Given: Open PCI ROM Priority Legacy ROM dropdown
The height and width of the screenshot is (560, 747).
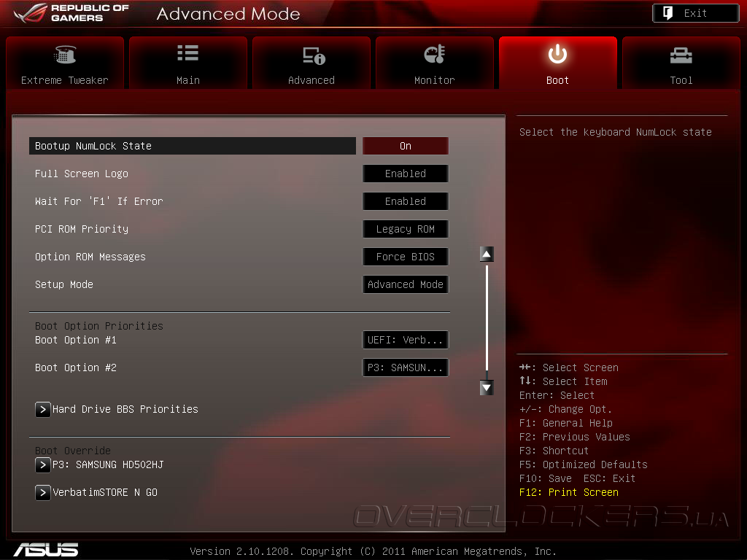Looking at the screenshot, I should pyautogui.click(x=406, y=228).
